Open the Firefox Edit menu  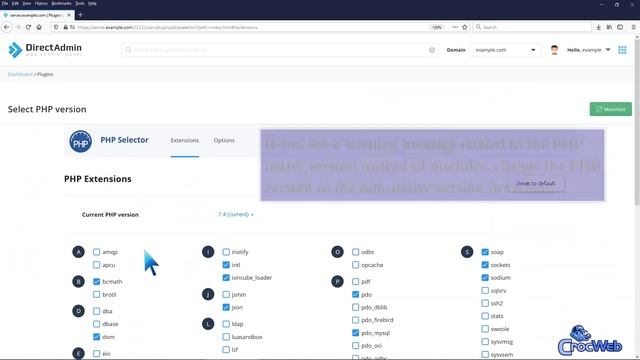(15, 3)
